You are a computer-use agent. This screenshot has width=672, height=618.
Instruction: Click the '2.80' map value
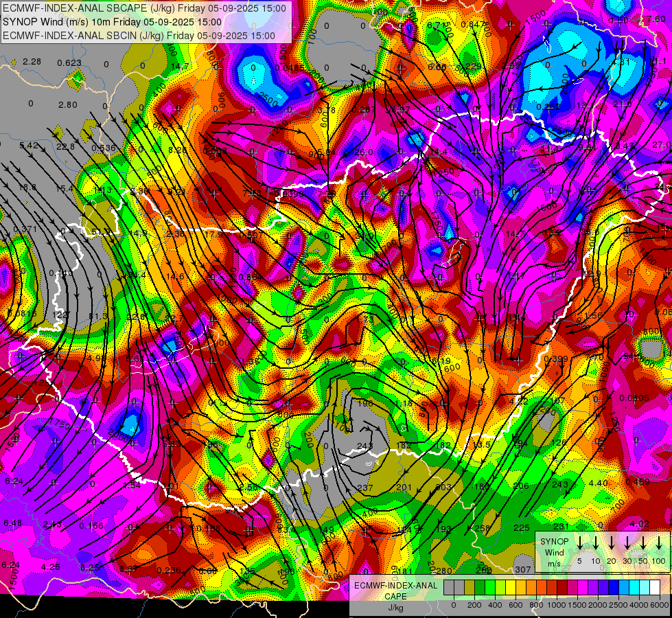(68, 104)
